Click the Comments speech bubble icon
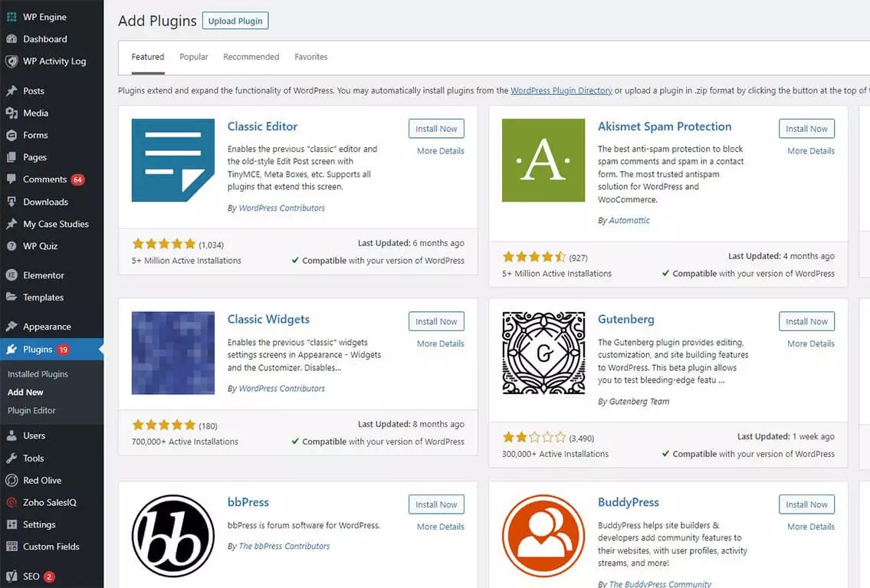870x588 pixels. point(11,179)
